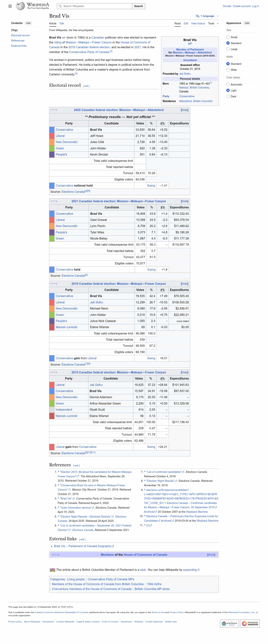Click the Search button
The width and height of the screenshot is (268, 644).
coord(138,6)
